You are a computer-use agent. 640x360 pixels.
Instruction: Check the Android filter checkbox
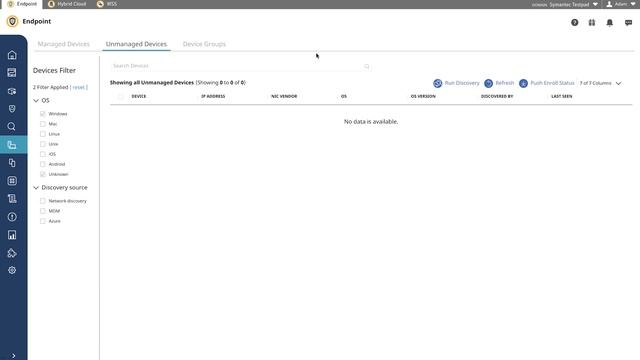[43, 164]
